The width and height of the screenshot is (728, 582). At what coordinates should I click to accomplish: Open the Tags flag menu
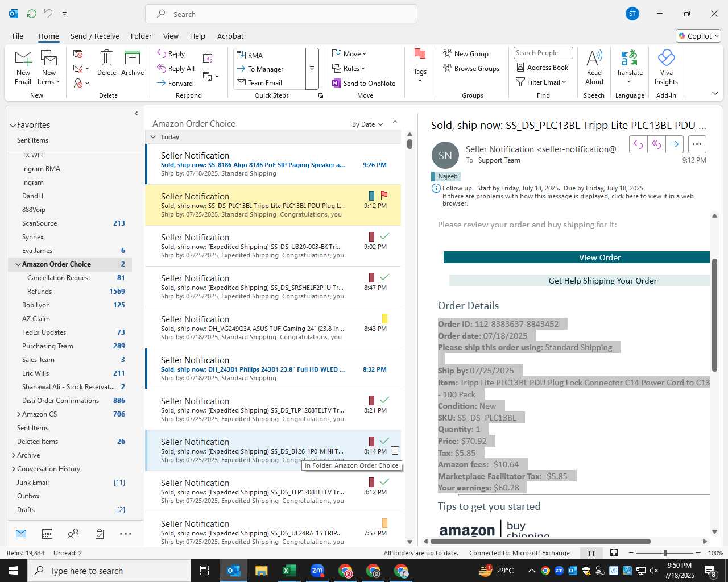point(420,65)
